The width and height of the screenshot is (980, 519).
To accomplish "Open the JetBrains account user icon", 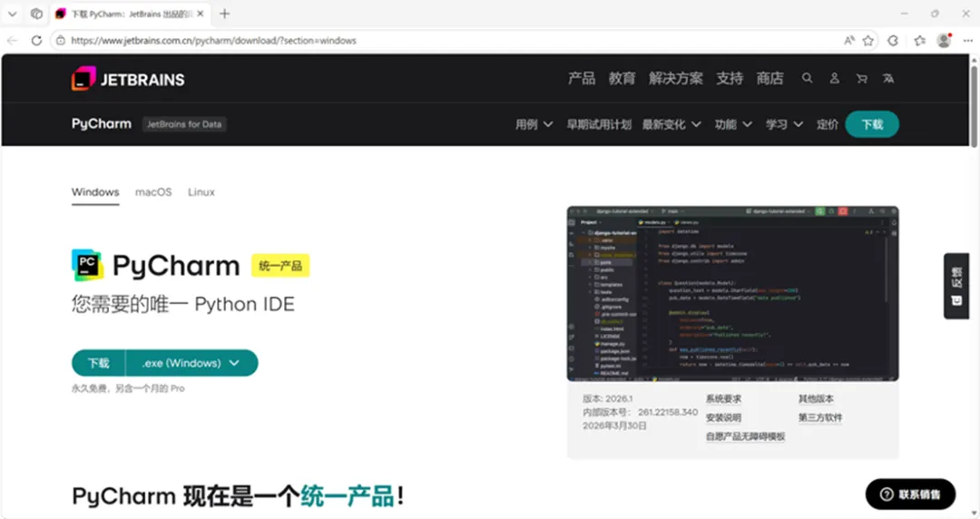I will [x=834, y=78].
